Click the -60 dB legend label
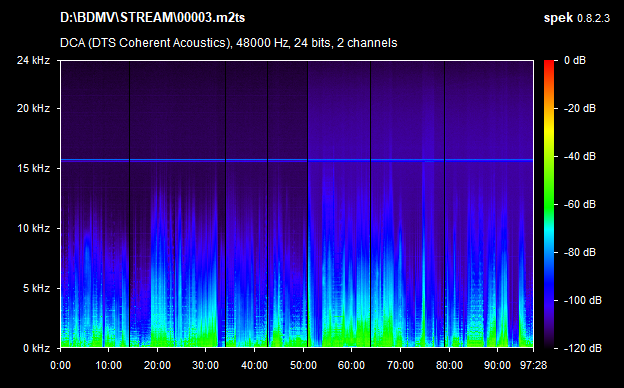Viewport: 624px width, 388px height. click(580, 204)
